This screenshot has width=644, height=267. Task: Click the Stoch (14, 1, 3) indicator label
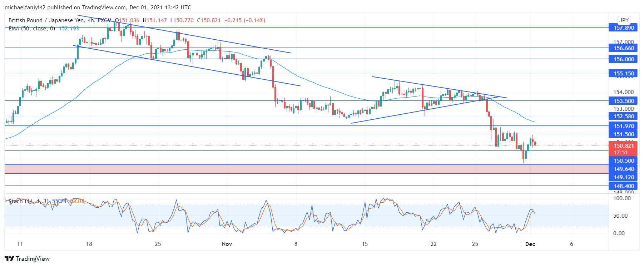[29, 201]
